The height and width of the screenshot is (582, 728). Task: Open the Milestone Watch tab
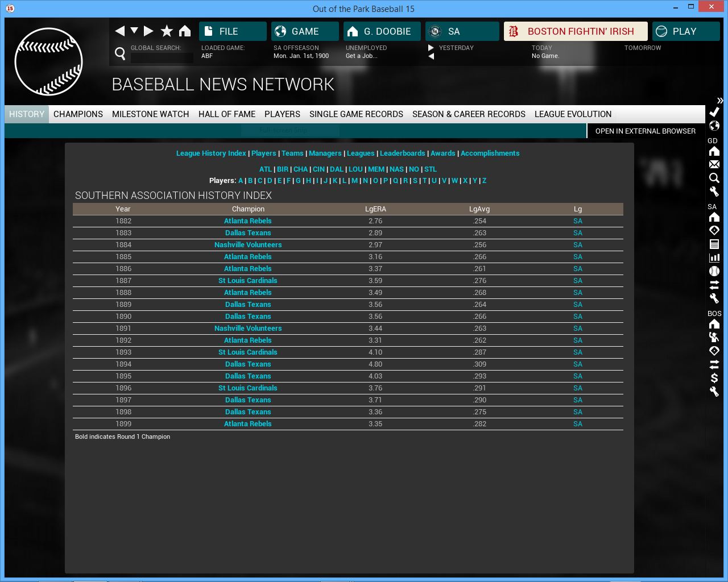pos(150,114)
